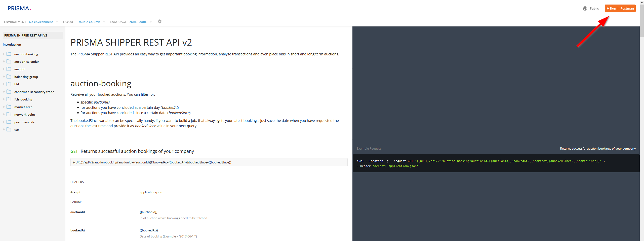This screenshot has width=644, height=241.
Task: Click the PRISMA logo
Action: [x=19, y=9]
